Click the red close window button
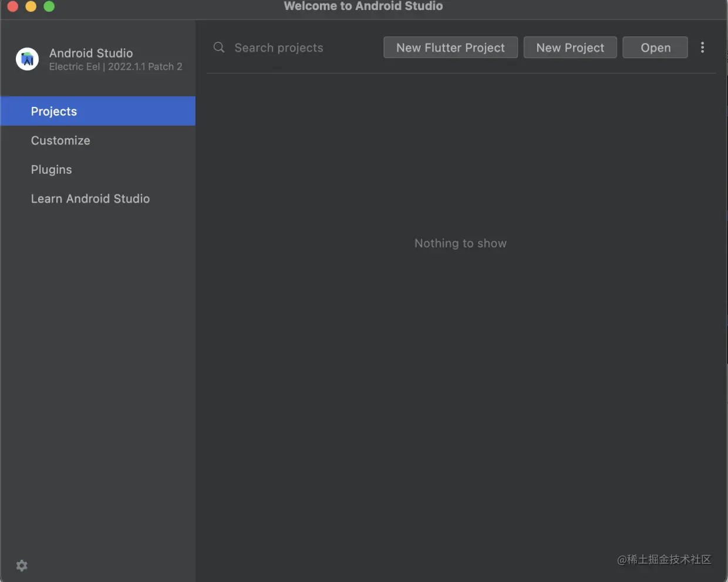 click(x=13, y=6)
